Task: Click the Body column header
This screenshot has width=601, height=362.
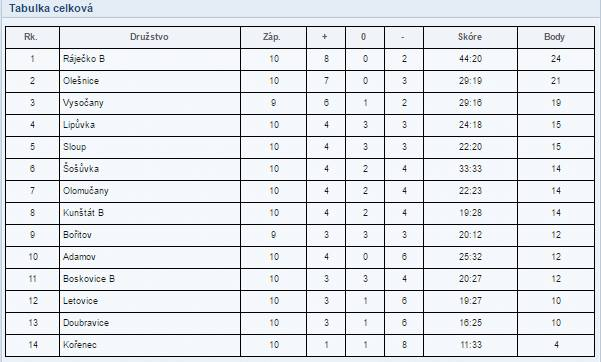Action: pos(555,37)
